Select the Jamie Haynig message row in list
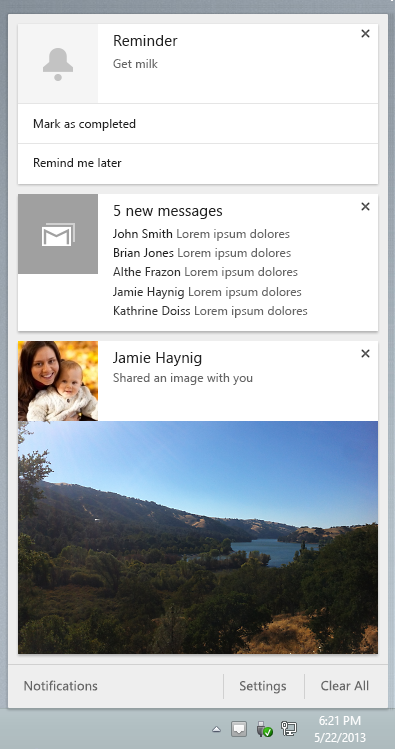The image size is (395, 749). pos(207,291)
